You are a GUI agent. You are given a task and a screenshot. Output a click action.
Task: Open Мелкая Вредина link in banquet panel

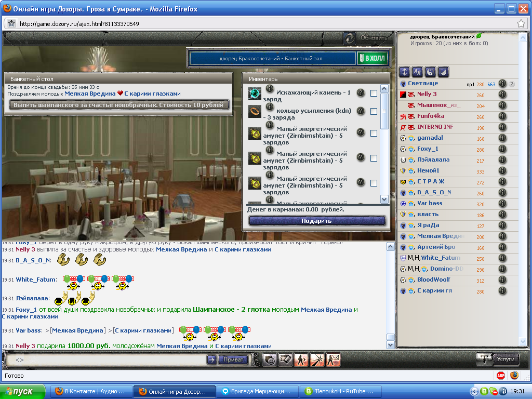90,94
